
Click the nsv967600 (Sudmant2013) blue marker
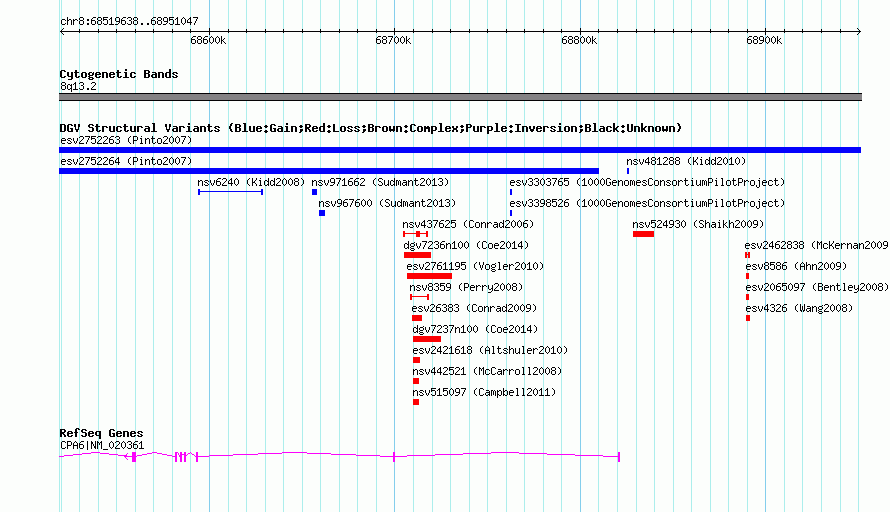coord(322,213)
